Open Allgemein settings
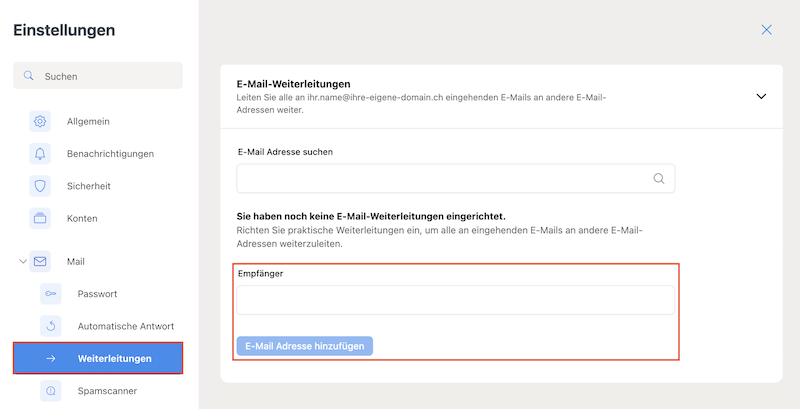The width and height of the screenshot is (800, 409). (x=88, y=121)
